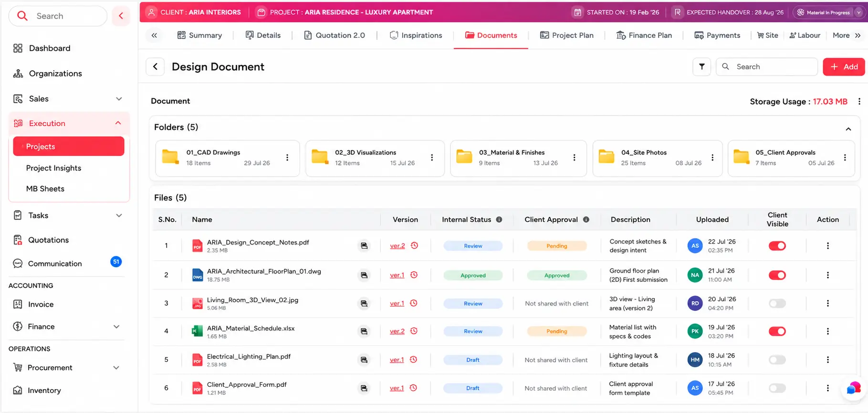
Task: Open action menu for Living_Room_3D_View_02.jpg row
Action: coord(827,303)
